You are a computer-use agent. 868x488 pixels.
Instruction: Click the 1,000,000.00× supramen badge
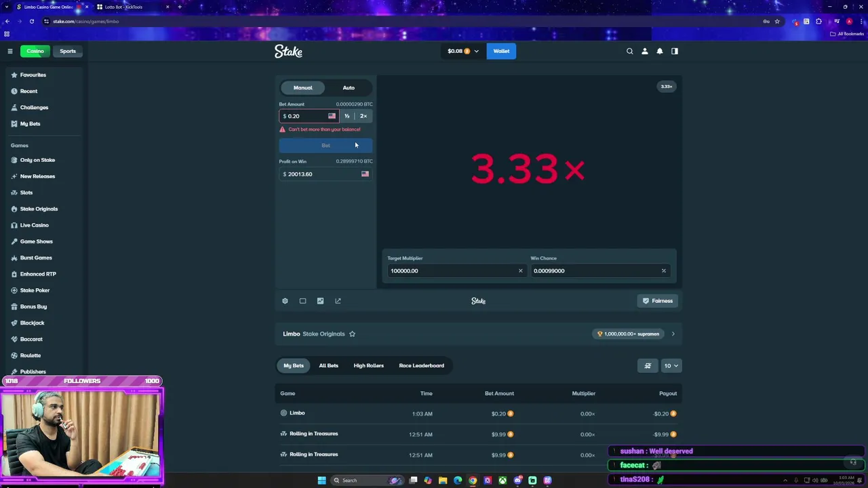click(x=628, y=333)
